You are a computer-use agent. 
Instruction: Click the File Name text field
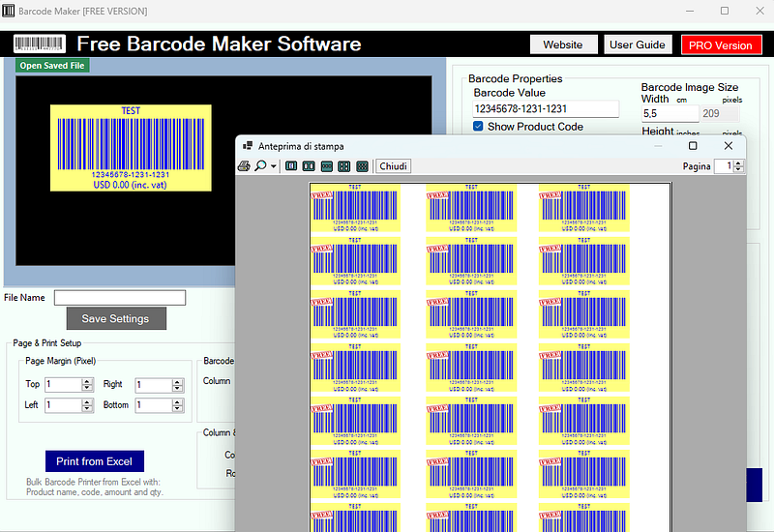[x=120, y=298]
